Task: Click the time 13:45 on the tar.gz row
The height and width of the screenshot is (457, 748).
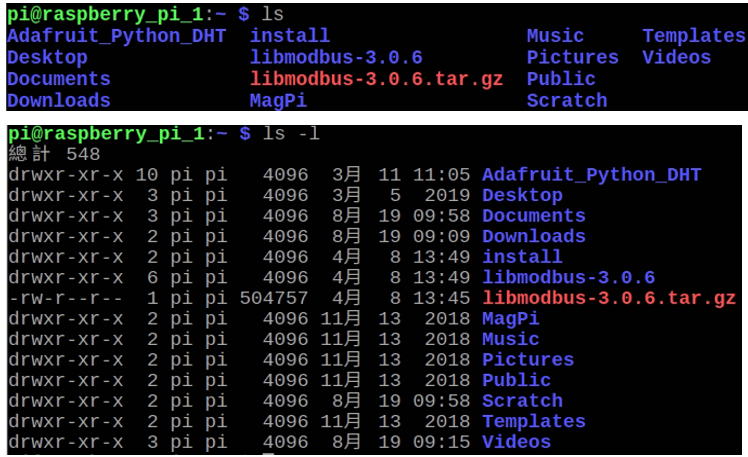Action: pos(442,298)
